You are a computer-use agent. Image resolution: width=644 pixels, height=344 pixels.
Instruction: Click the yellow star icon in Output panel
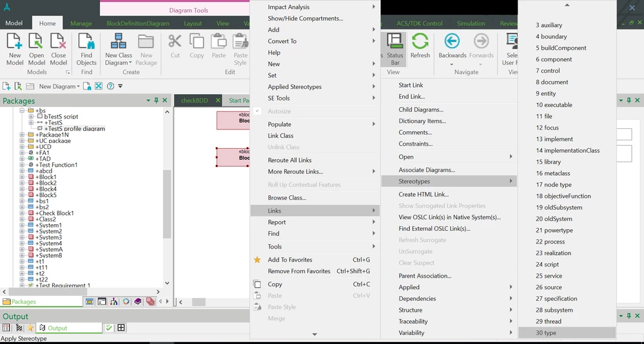coord(30,328)
